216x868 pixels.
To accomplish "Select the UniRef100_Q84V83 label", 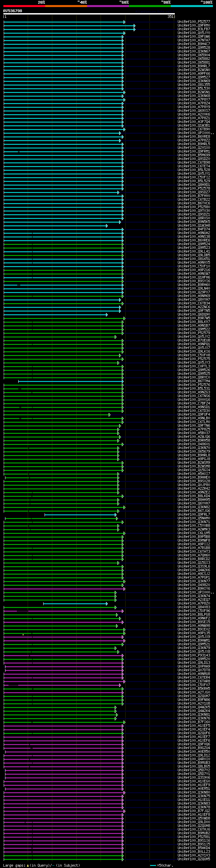I will point(194,607).
